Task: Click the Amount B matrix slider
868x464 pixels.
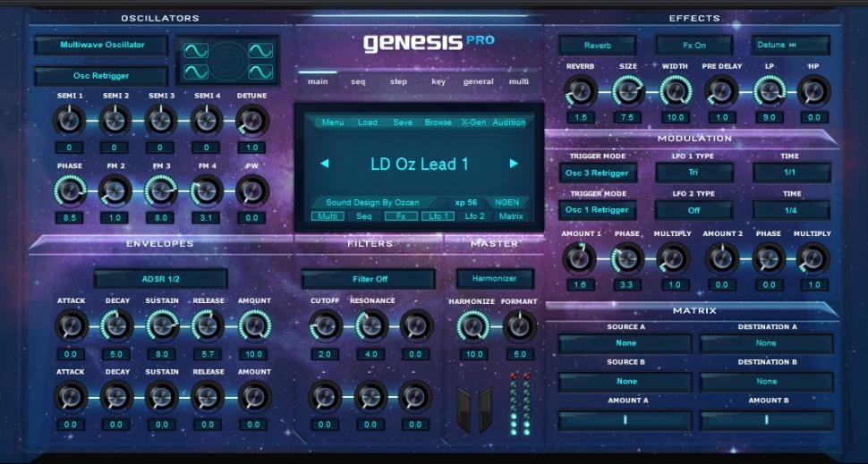Action: 766,420
